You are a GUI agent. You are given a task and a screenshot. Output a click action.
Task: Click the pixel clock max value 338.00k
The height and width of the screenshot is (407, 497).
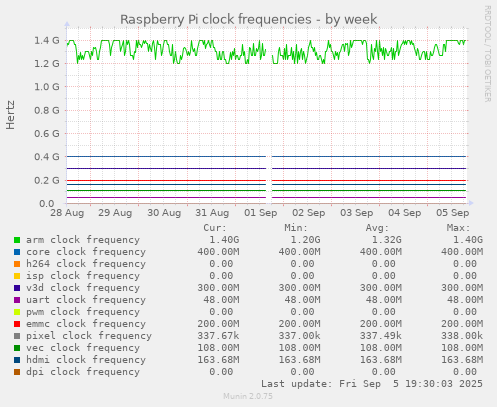(x=462, y=336)
